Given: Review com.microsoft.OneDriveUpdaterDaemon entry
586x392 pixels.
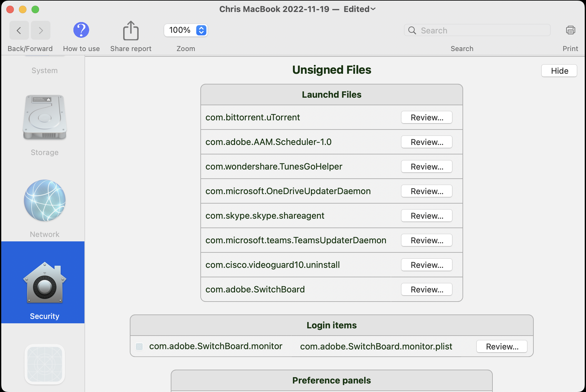Looking at the screenshot, I should pos(427,191).
